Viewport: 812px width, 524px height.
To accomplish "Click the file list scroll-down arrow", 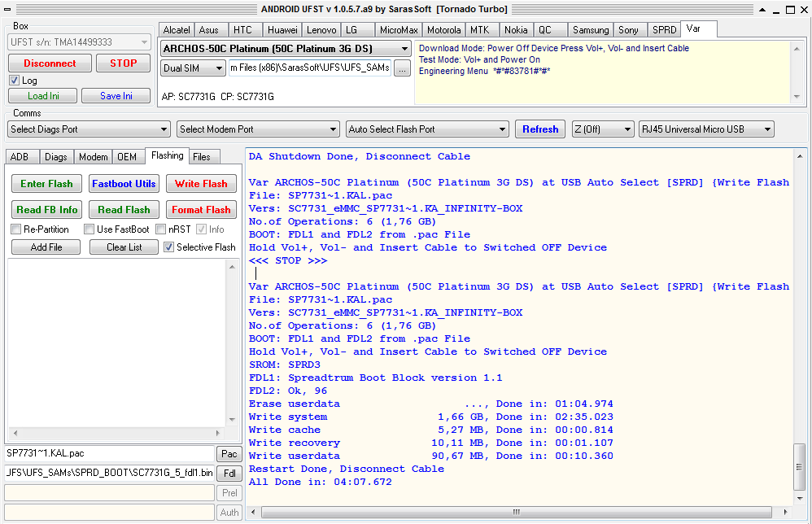I will (232, 419).
